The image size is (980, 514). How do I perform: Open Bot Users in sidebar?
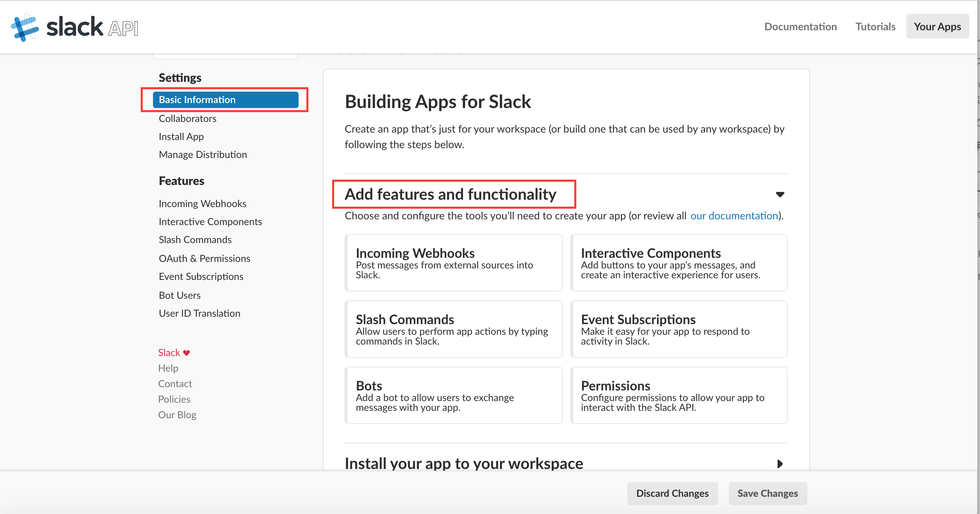pyautogui.click(x=180, y=295)
